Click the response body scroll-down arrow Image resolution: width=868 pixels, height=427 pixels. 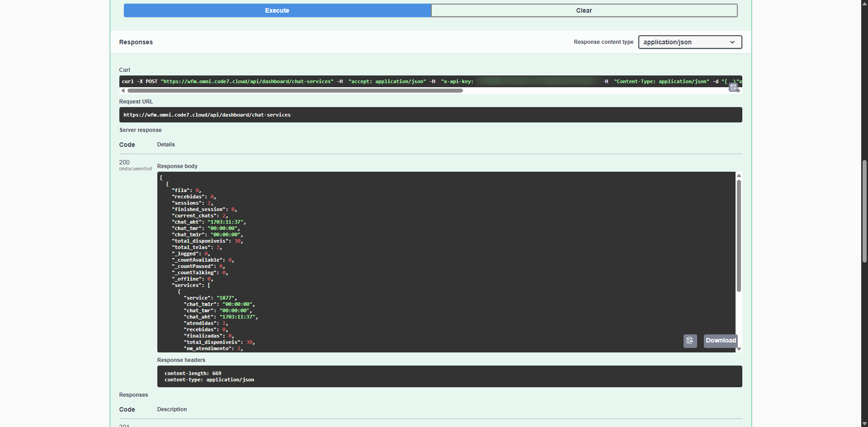pos(739,349)
